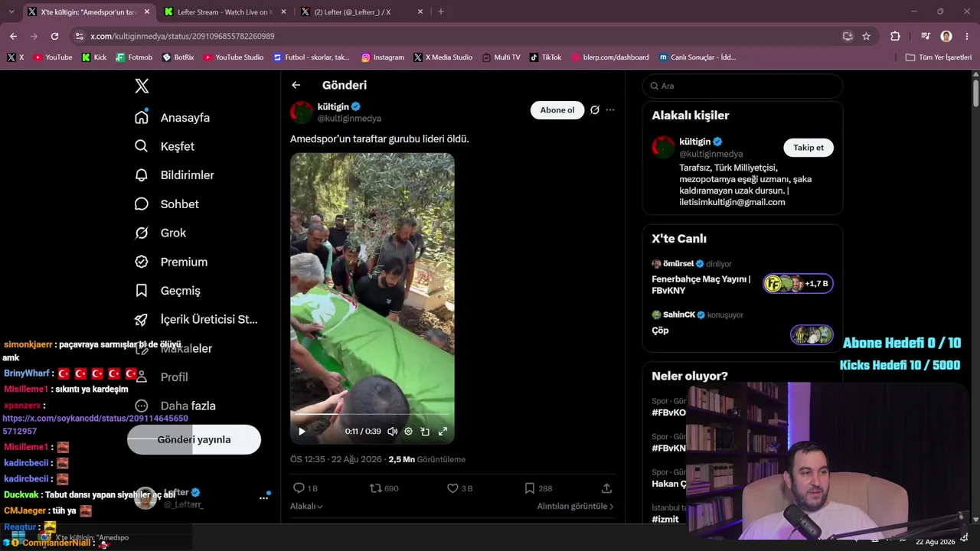The height and width of the screenshot is (551, 980).
Task: Expand the Alakalı replies sort dropdown
Action: (306, 507)
